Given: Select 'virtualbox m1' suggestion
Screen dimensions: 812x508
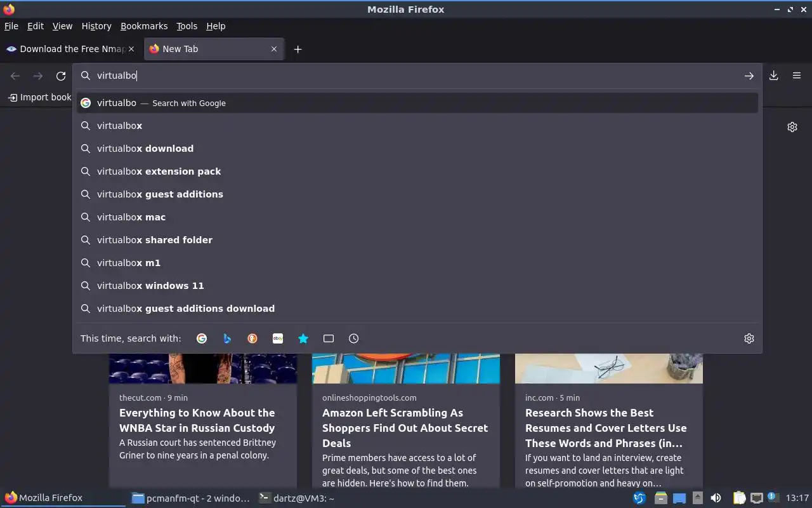Looking at the screenshot, I should coord(417,263).
